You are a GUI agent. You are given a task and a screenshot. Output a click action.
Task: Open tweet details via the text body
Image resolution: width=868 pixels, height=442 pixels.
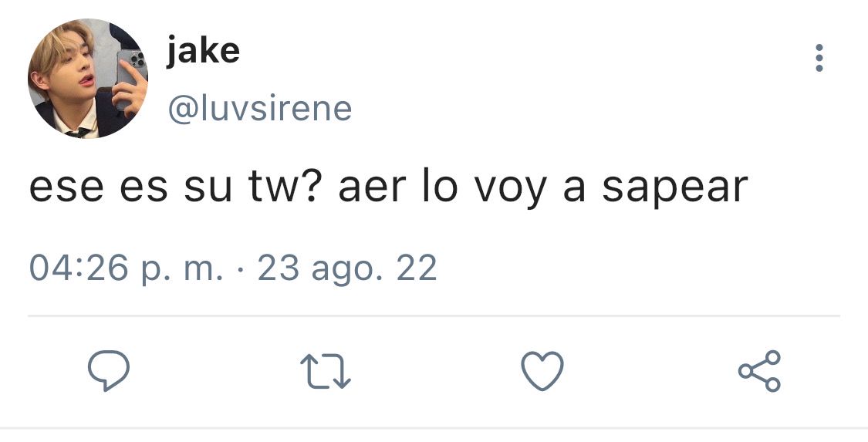tap(389, 188)
